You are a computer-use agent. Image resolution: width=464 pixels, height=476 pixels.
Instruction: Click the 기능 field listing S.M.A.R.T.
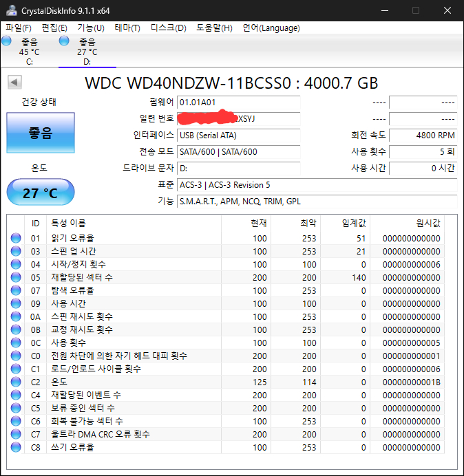pyautogui.click(x=317, y=201)
